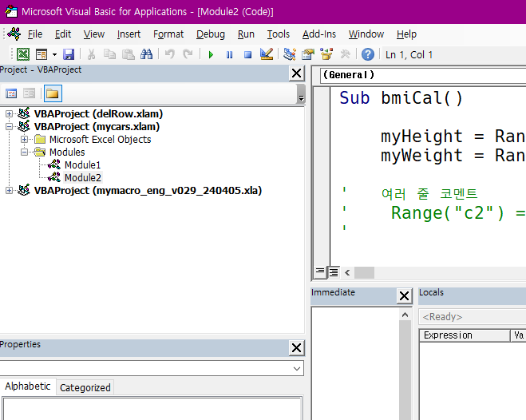Open the Add-Ins menu
The image size is (526, 420).
coord(319,34)
